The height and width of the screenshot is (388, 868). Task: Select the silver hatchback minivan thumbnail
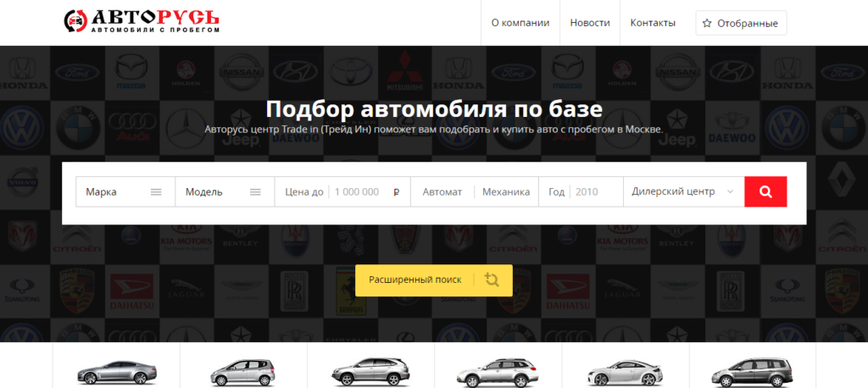click(x=243, y=373)
